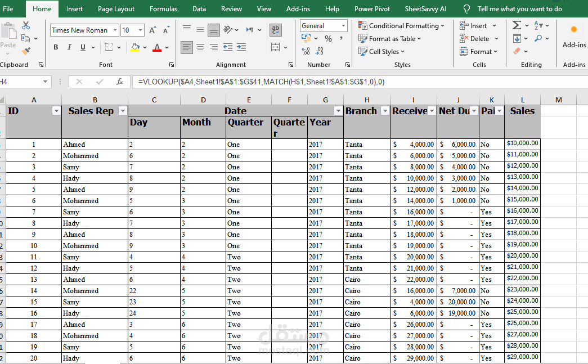Toggle bold formatting
This screenshot has width=588, height=364.
coord(55,47)
